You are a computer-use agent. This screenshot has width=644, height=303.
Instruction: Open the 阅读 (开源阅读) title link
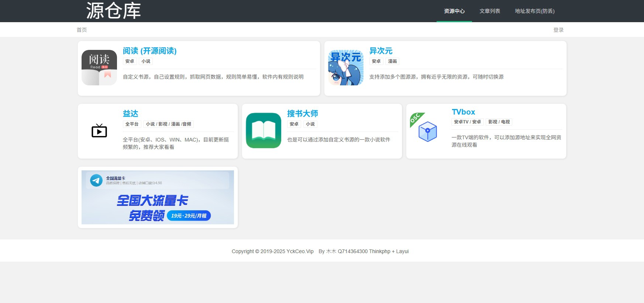[x=149, y=51]
